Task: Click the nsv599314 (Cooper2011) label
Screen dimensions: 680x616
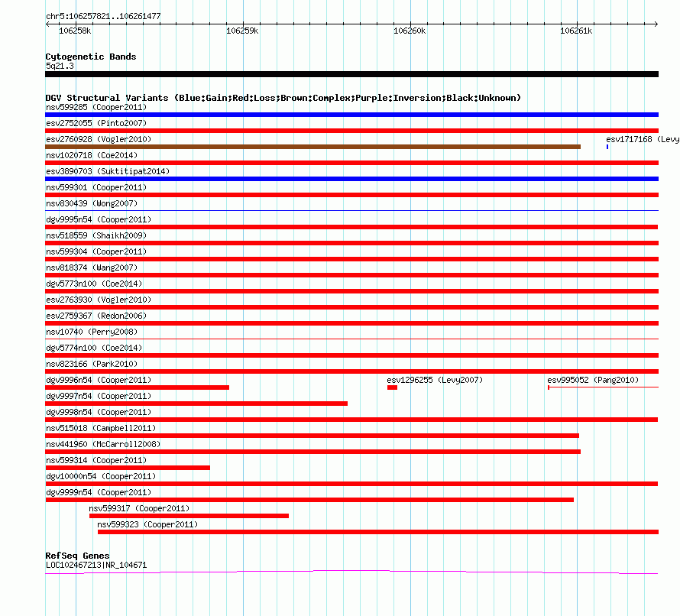Action: tap(96, 460)
